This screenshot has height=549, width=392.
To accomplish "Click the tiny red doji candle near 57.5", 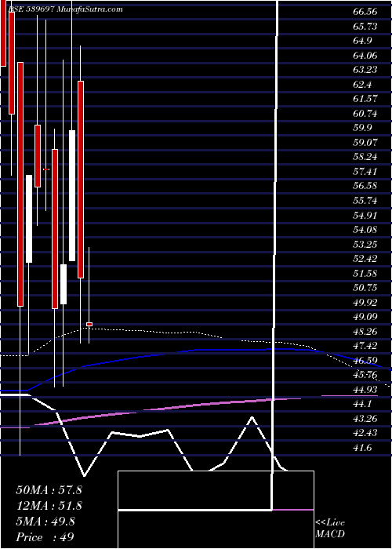I will pos(46,169).
